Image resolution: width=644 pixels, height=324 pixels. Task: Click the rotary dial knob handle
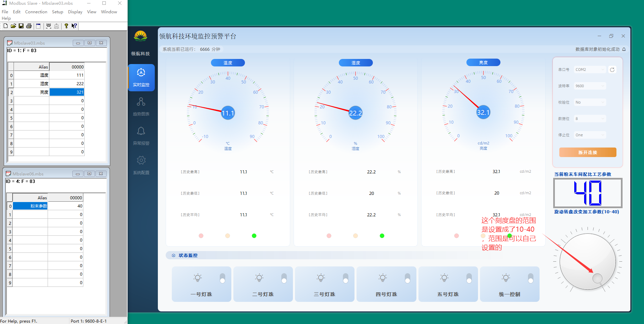tap(597, 278)
